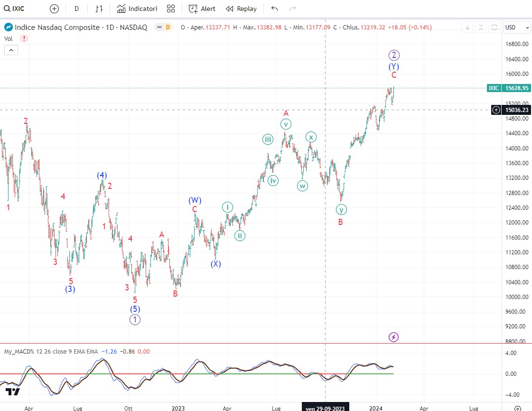Select the blue (3) wave label
532x411 pixels.
(x=70, y=289)
